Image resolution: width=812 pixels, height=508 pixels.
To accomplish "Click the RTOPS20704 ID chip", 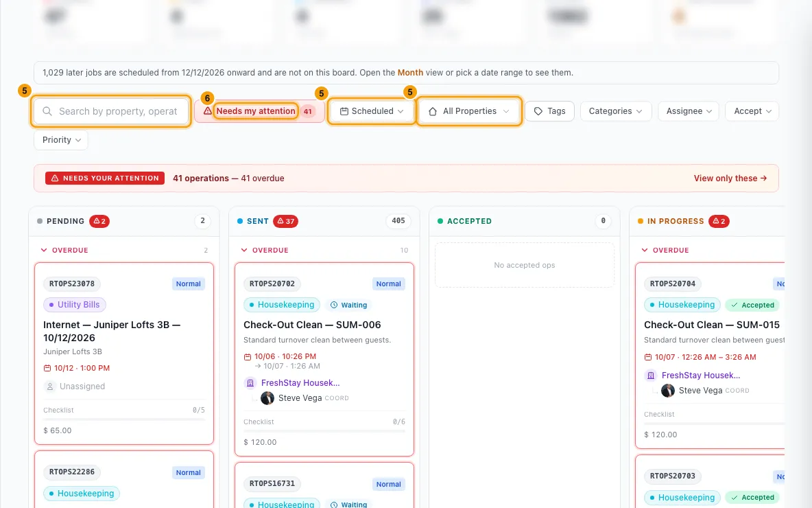I will click(x=673, y=284).
